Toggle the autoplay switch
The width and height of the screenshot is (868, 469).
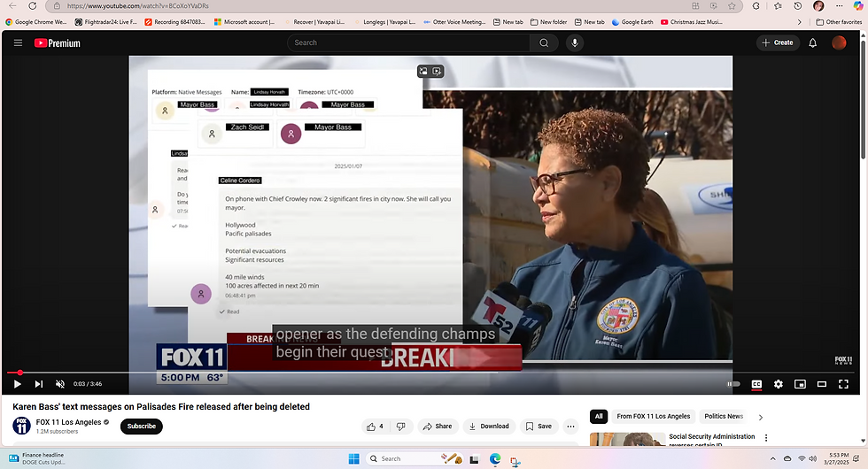(x=733, y=384)
